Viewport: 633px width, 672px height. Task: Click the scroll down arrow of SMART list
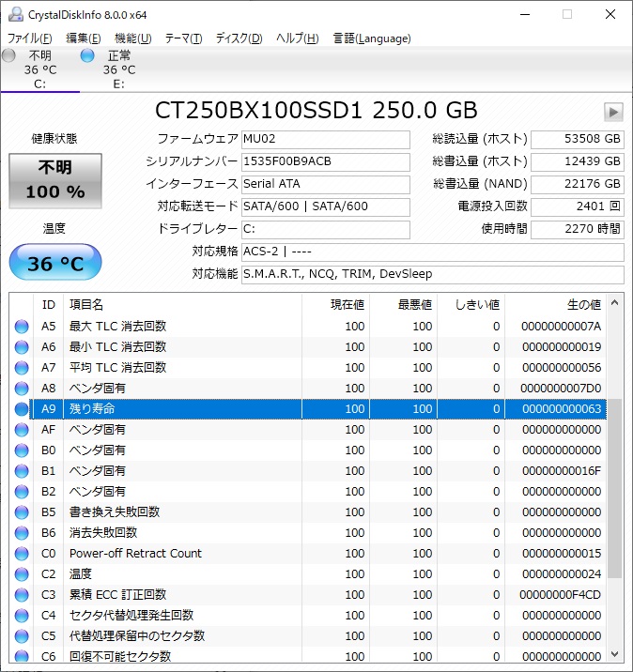[614, 654]
